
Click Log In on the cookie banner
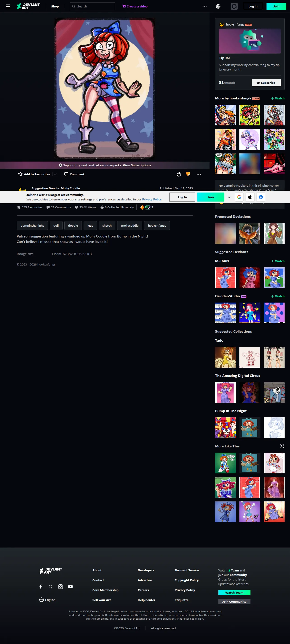tap(182, 197)
